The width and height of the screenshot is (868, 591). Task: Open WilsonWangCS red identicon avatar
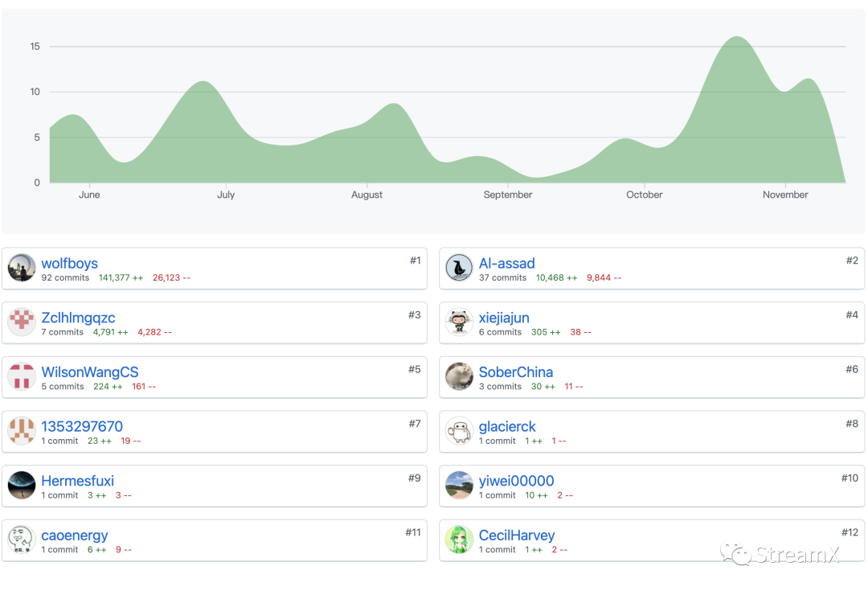click(x=22, y=376)
